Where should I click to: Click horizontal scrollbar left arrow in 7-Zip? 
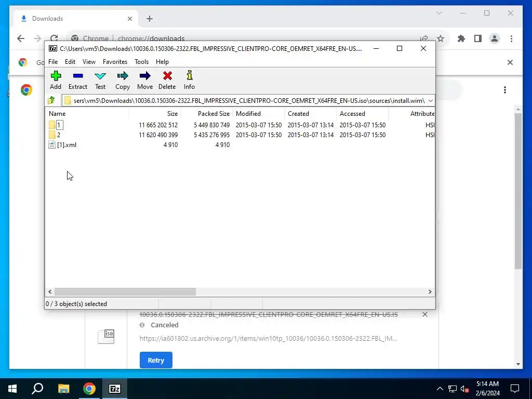point(50,292)
